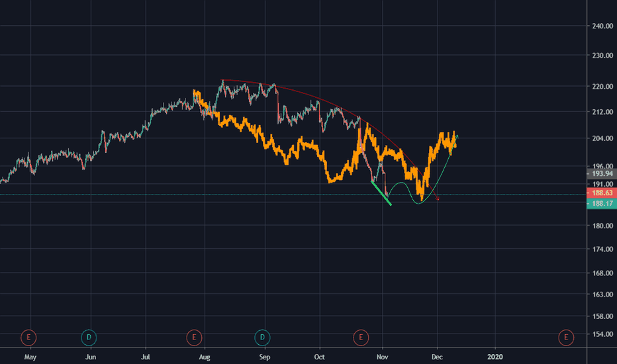Select the red 188.63 price label
The width and height of the screenshot is (617, 364).
pos(602,193)
